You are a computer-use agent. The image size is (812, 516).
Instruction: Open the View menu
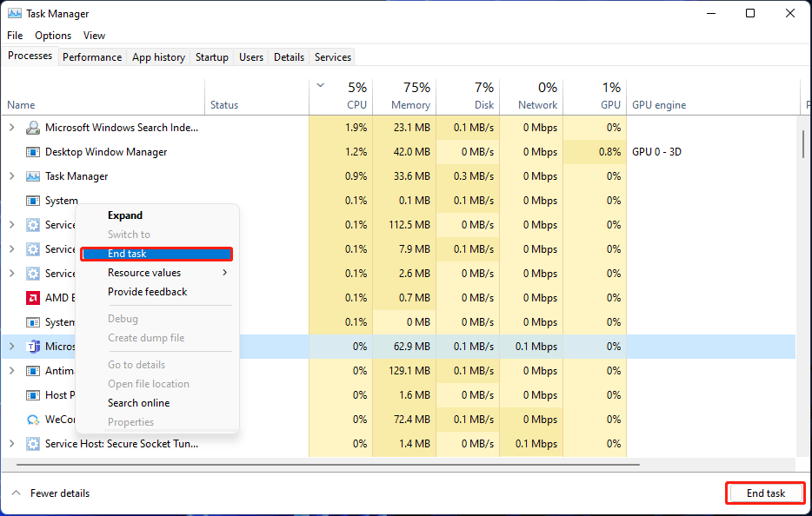pyautogui.click(x=94, y=36)
